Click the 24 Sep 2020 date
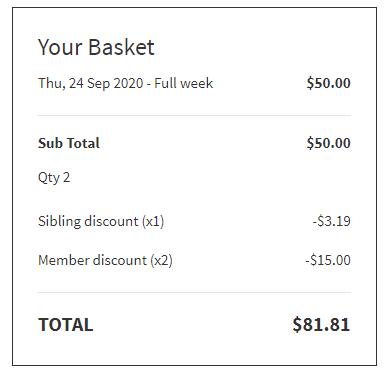The image size is (385, 373). coord(106,83)
